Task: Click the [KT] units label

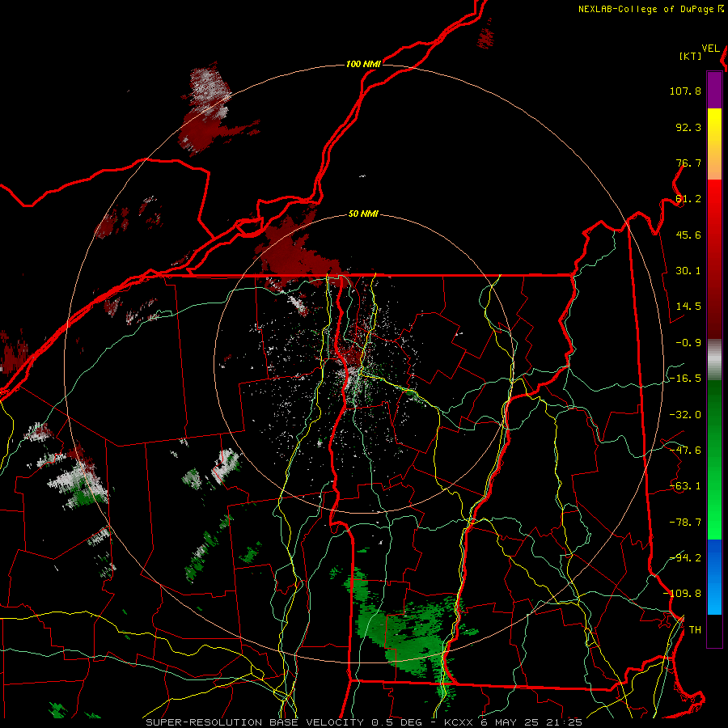Action: (x=690, y=56)
